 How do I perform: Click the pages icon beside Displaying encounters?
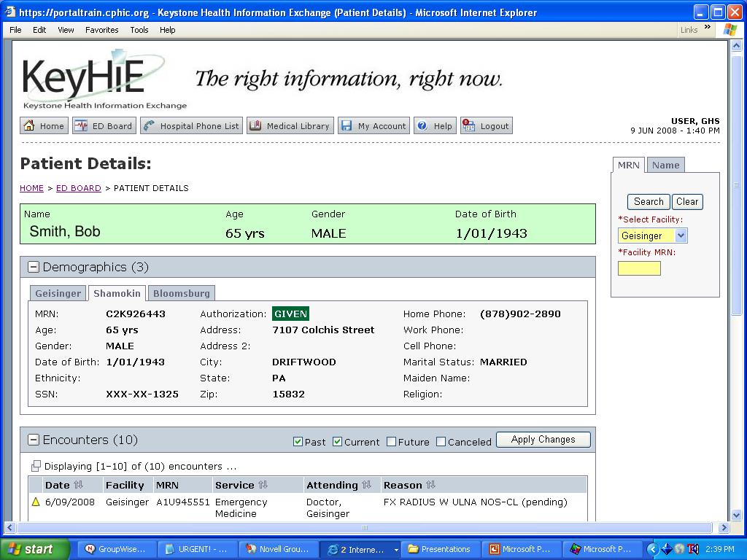click(36, 466)
